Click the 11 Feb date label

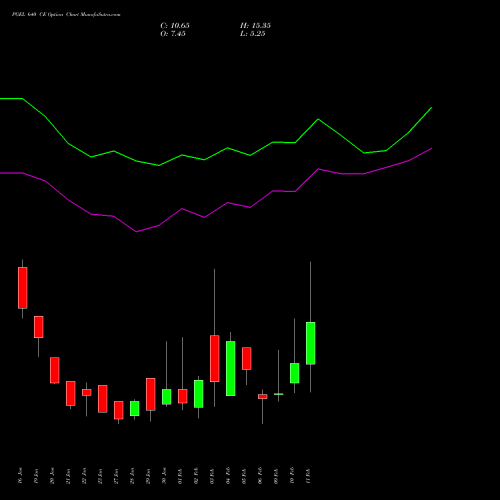(308, 476)
